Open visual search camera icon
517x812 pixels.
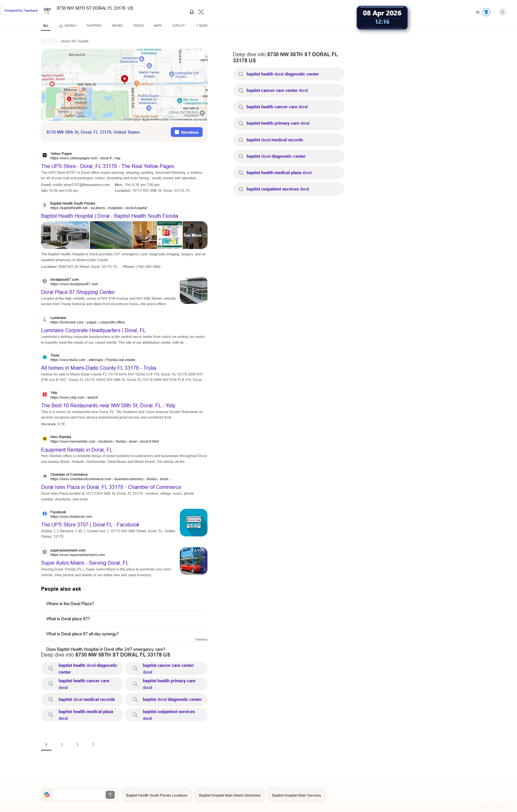201,12
